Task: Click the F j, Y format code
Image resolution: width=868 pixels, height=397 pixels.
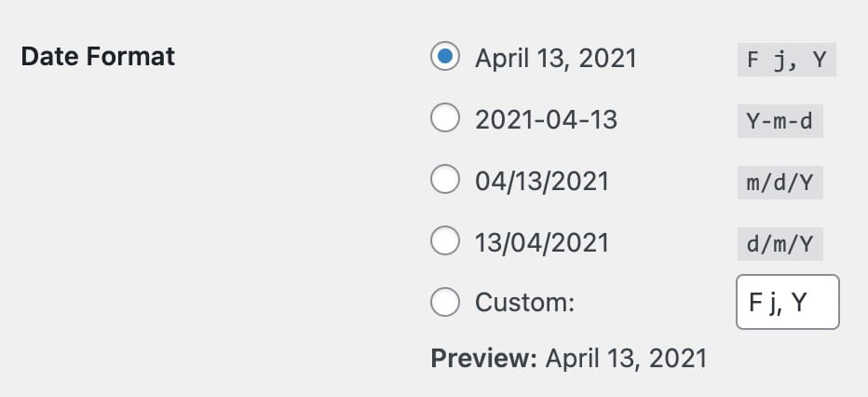Action: (787, 60)
